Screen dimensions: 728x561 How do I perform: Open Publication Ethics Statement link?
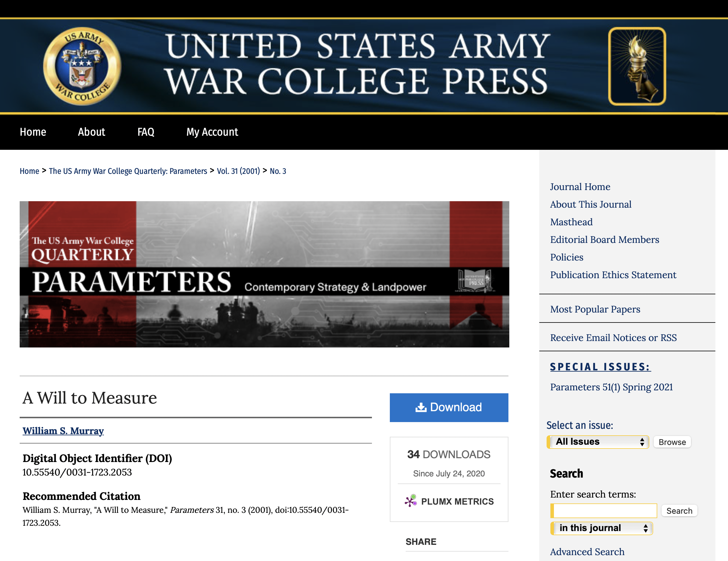(613, 275)
